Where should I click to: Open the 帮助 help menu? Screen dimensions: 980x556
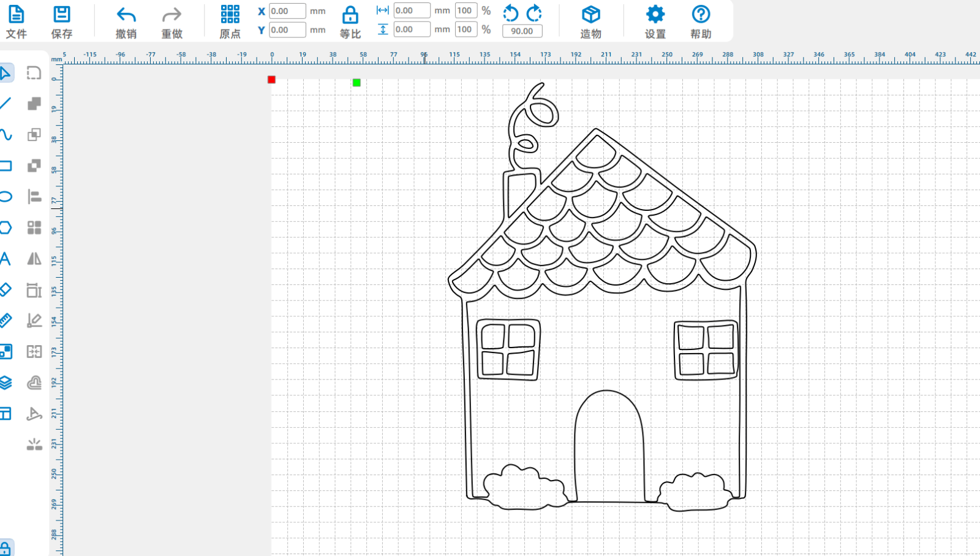[701, 21]
